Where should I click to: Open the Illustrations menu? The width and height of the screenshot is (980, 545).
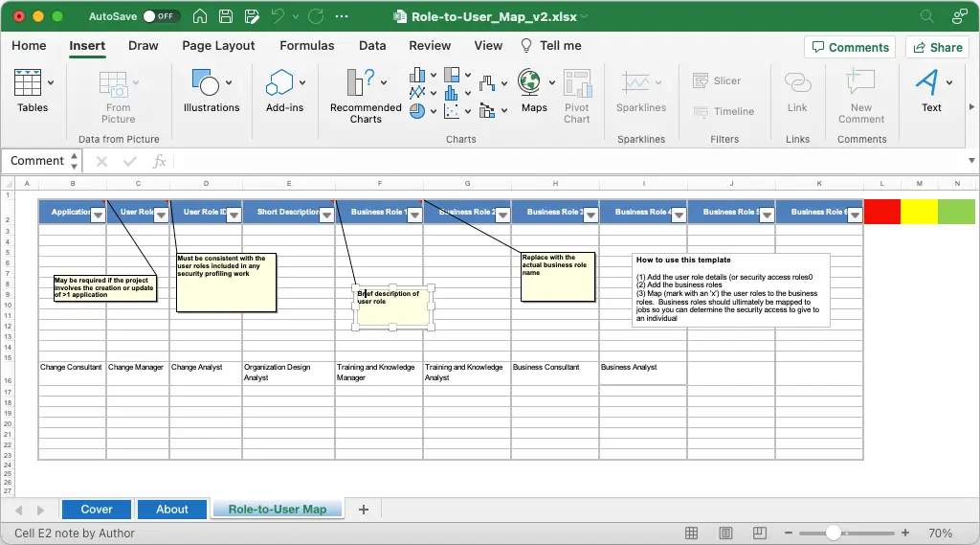pos(212,91)
